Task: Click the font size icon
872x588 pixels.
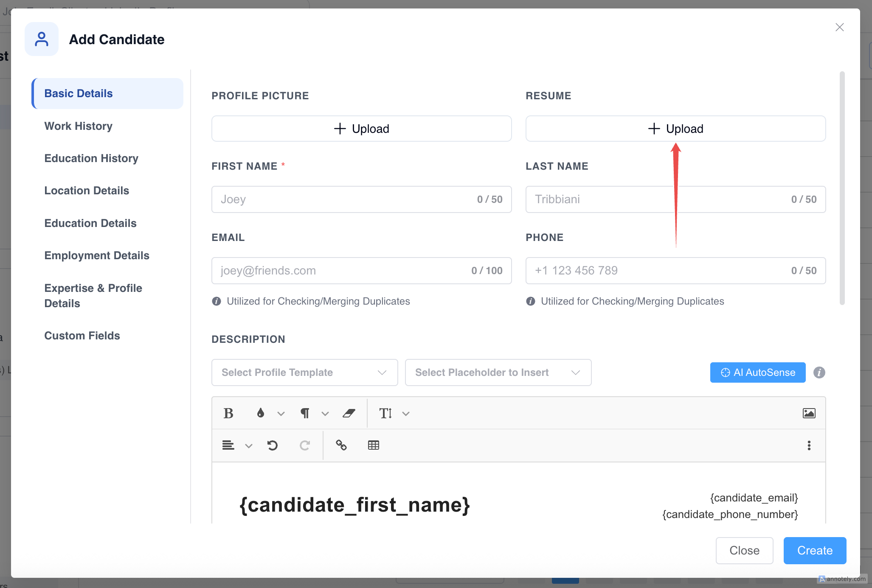Action: 385,413
